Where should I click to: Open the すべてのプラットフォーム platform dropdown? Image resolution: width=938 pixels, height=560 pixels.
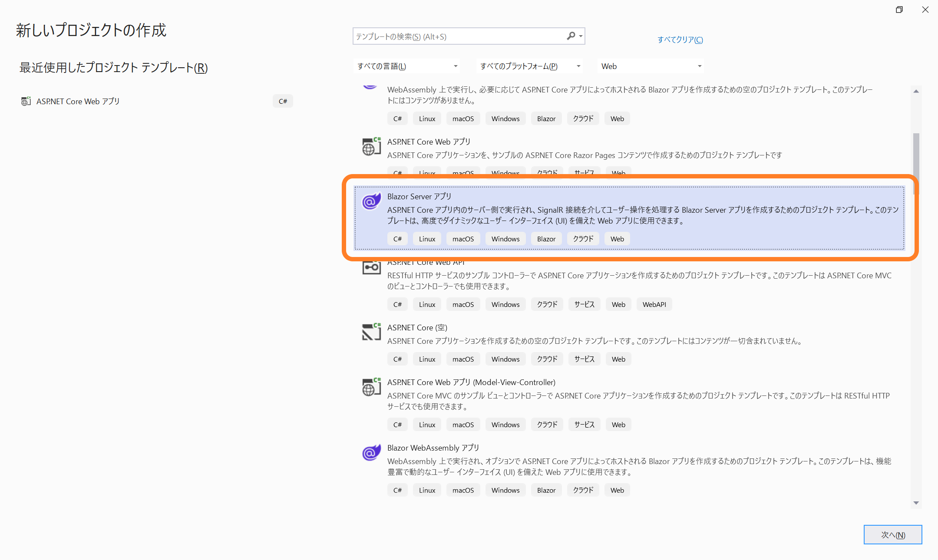[x=529, y=66]
